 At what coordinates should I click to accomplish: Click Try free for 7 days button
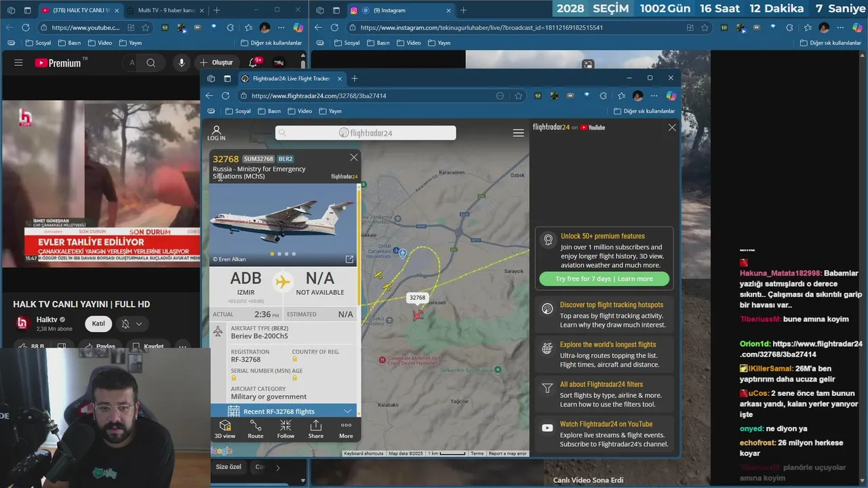point(604,279)
